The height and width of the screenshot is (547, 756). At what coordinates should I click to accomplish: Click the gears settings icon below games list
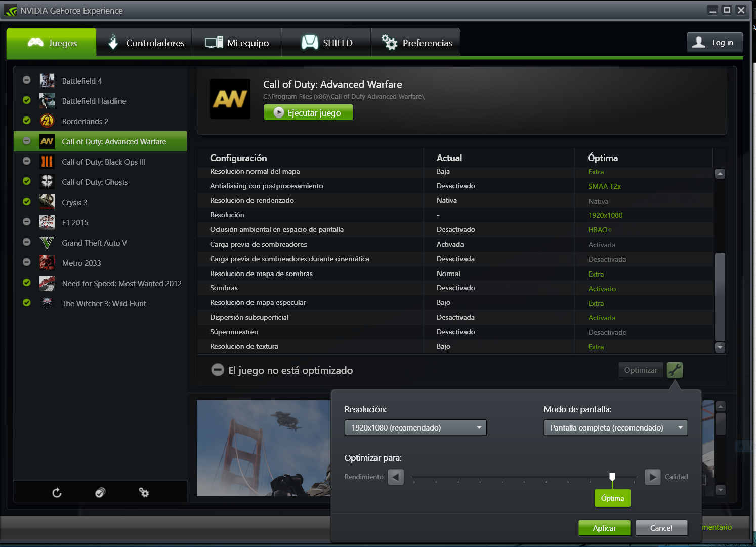point(144,493)
